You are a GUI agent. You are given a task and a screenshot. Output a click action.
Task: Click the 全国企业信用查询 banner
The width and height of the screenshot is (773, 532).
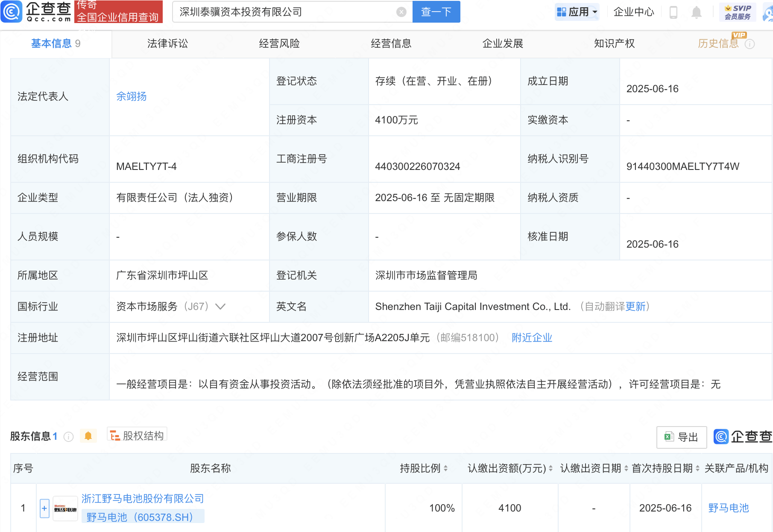(118, 12)
